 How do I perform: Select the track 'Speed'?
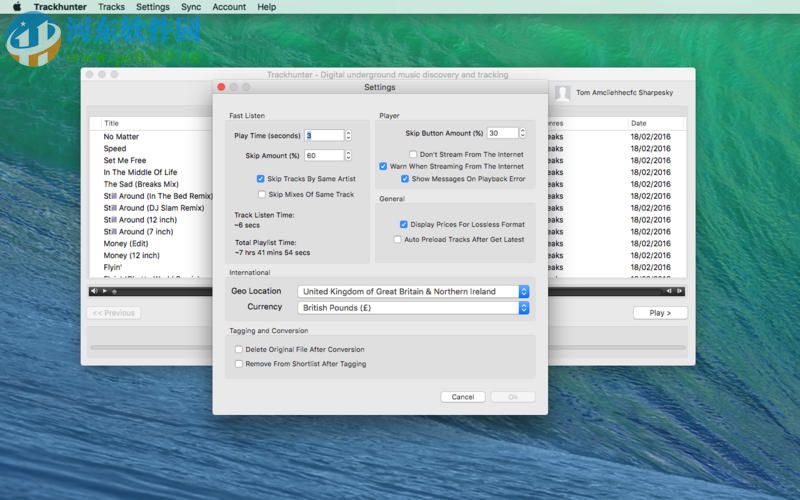[x=115, y=148]
